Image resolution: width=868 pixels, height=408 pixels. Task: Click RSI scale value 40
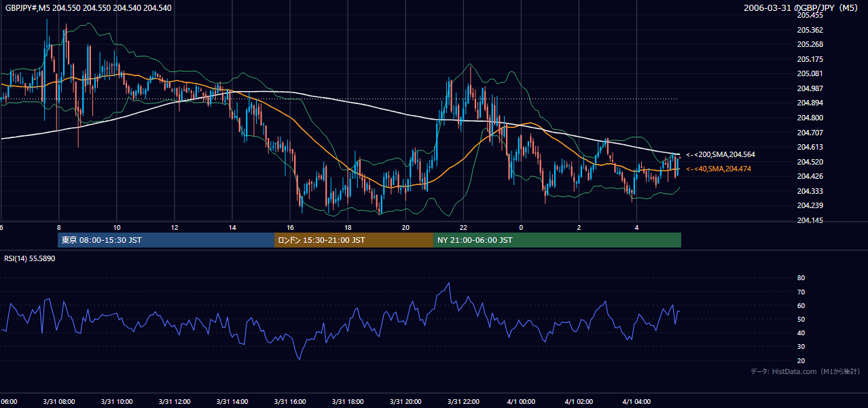coord(801,333)
